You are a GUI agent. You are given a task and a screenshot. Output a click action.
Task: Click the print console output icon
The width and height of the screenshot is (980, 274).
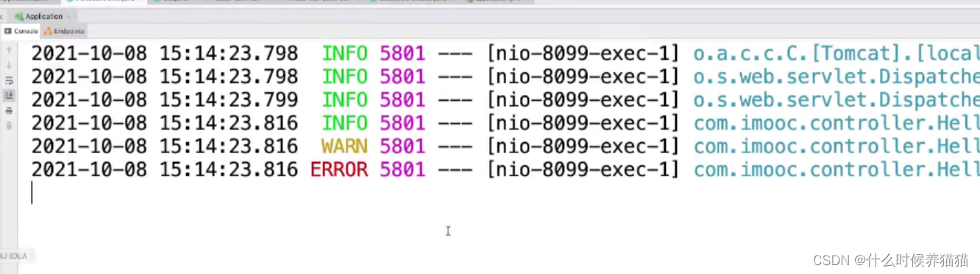[9, 110]
